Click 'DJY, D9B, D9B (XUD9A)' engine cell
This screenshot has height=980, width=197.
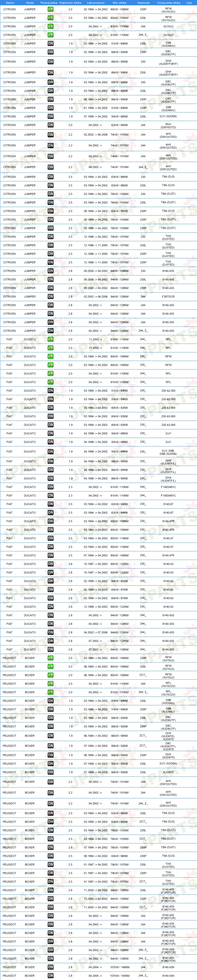(169, 452)
